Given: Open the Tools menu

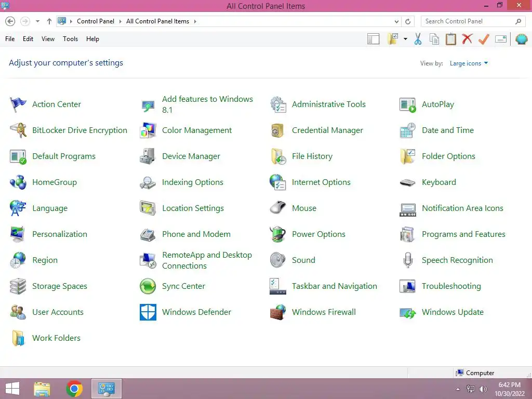Looking at the screenshot, I should click(70, 39).
